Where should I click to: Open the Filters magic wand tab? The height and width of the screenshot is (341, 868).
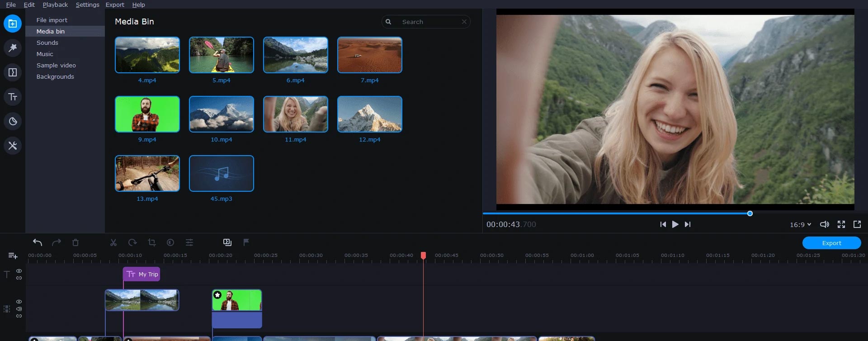point(13,47)
